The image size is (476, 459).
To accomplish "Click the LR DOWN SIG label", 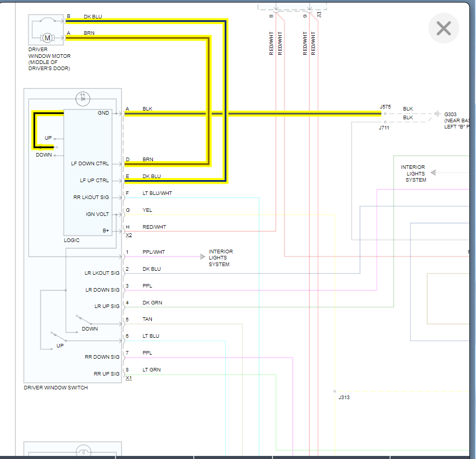I will (103, 290).
